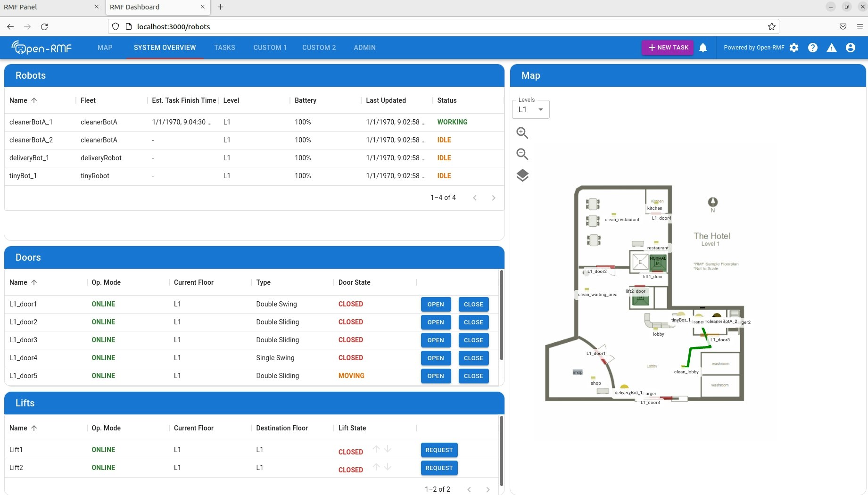Click cleanerBotA_1 battery progress value
Image resolution: width=868 pixels, height=495 pixels.
(302, 122)
